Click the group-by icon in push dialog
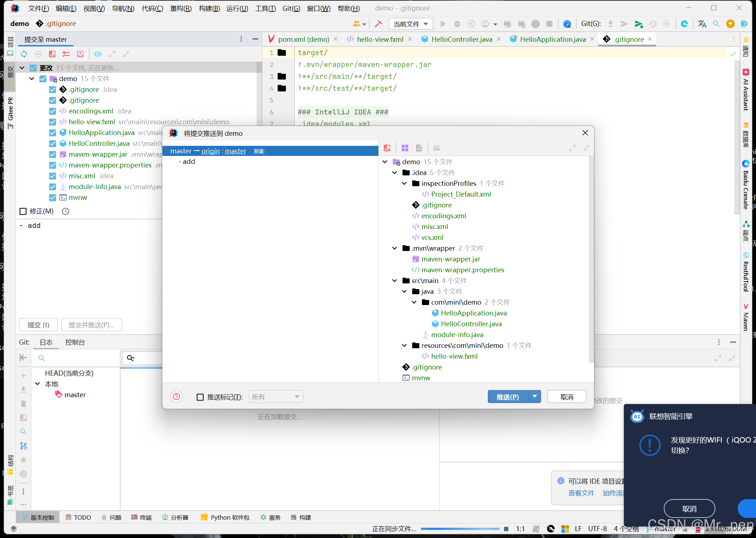This screenshot has height=538, width=756. click(405, 148)
